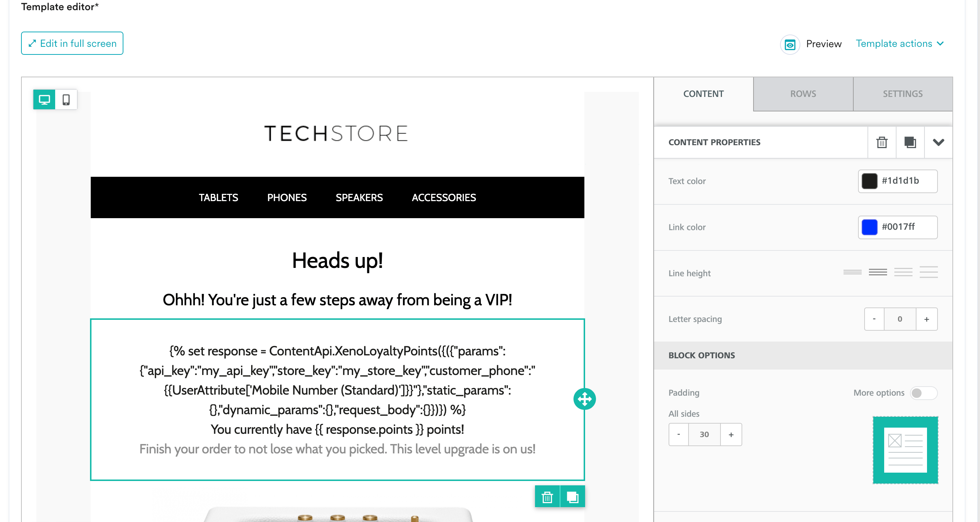This screenshot has width=980, height=522.
Task: Decrease letter spacing with minus button
Action: coord(874,319)
